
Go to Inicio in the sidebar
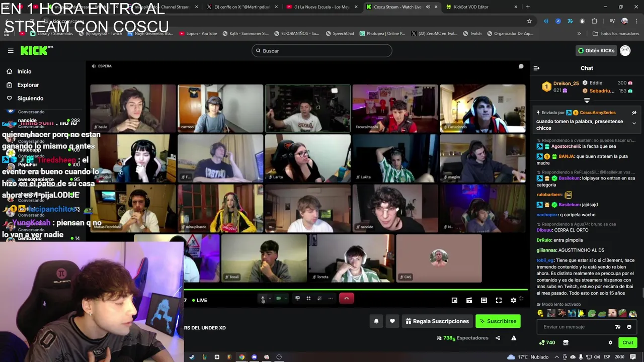(24, 71)
